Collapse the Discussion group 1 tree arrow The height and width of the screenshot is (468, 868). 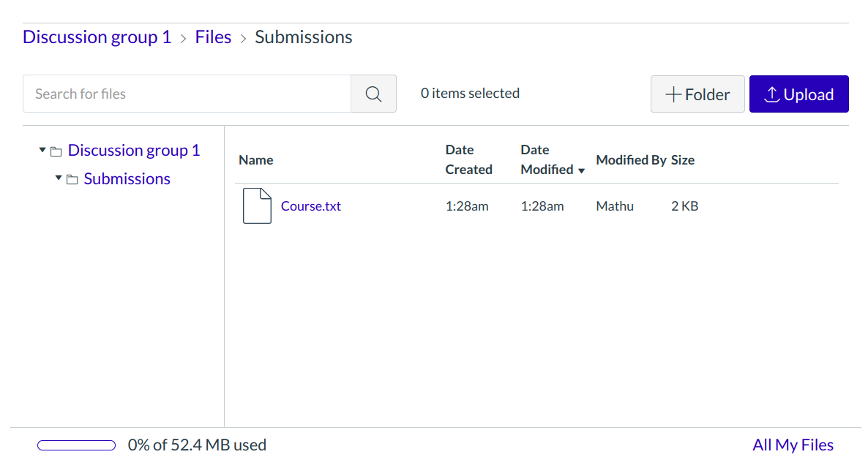click(x=42, y=150)
